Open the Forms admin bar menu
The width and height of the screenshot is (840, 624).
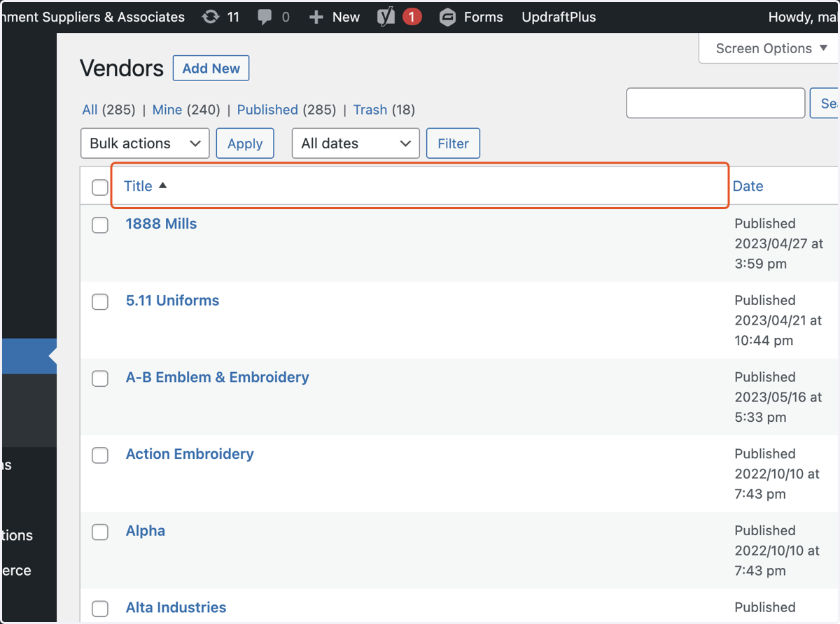point(471,17)
